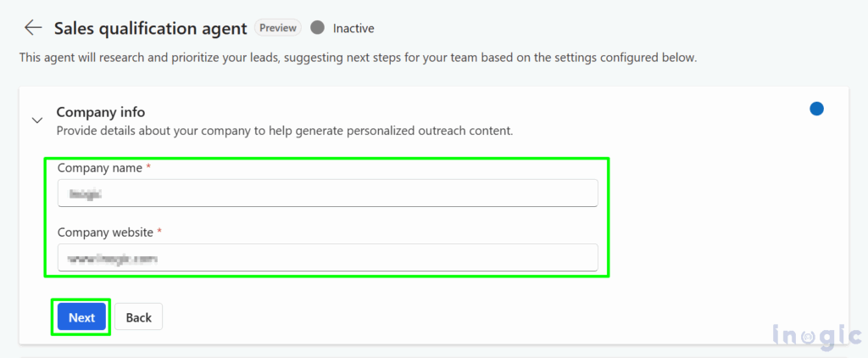
Task: Click the Company info description subtitle
Action: [284, 131]
